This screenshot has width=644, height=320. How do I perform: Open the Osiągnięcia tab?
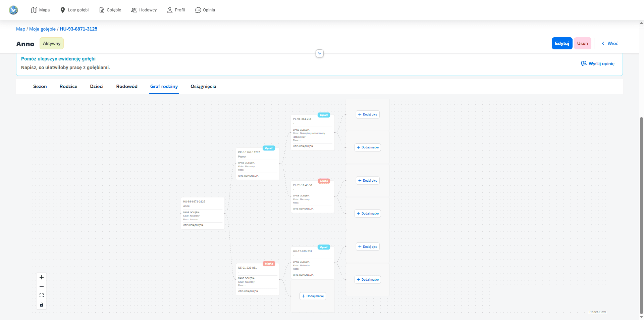point(203,86)
